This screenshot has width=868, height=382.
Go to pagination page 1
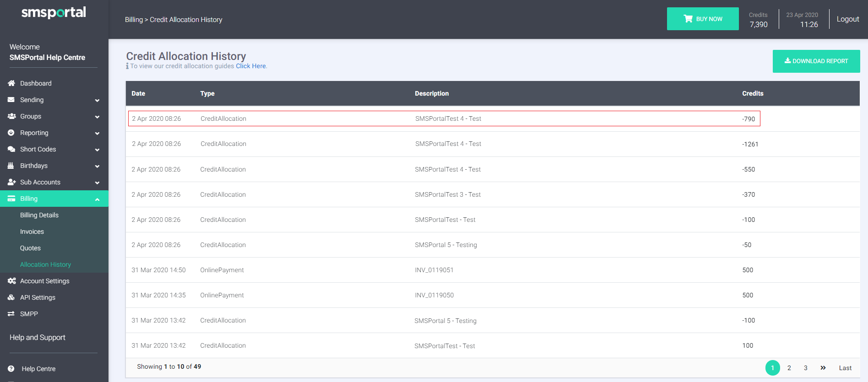773,368
